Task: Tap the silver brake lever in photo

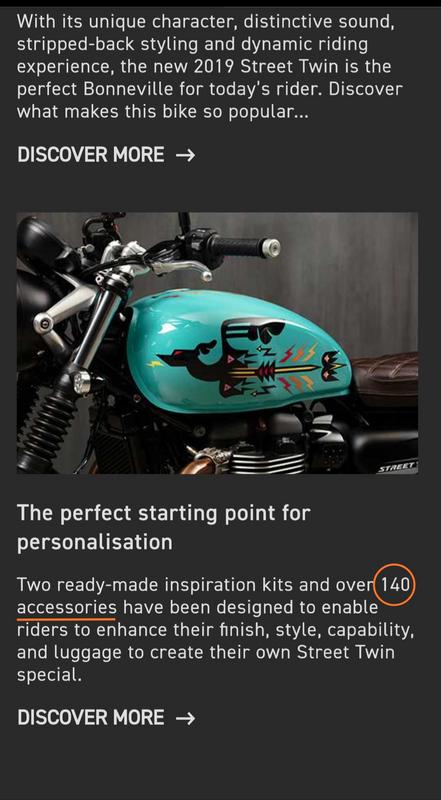Action: click(179, 269)
